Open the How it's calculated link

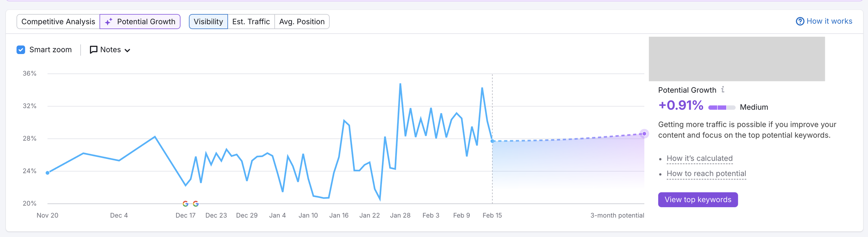click(x=700, y=158)
